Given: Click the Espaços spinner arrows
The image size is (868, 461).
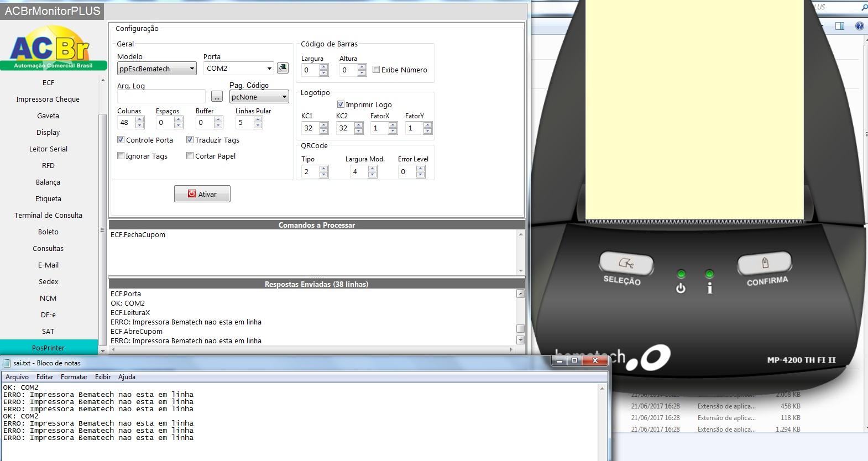Looking at the screenshot, I should coord(179,123).
